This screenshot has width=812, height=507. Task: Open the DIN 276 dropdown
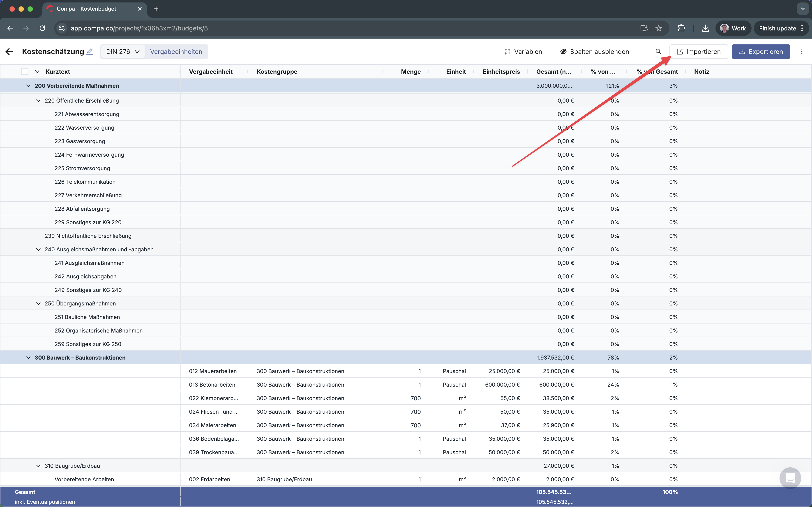[123, 52]
